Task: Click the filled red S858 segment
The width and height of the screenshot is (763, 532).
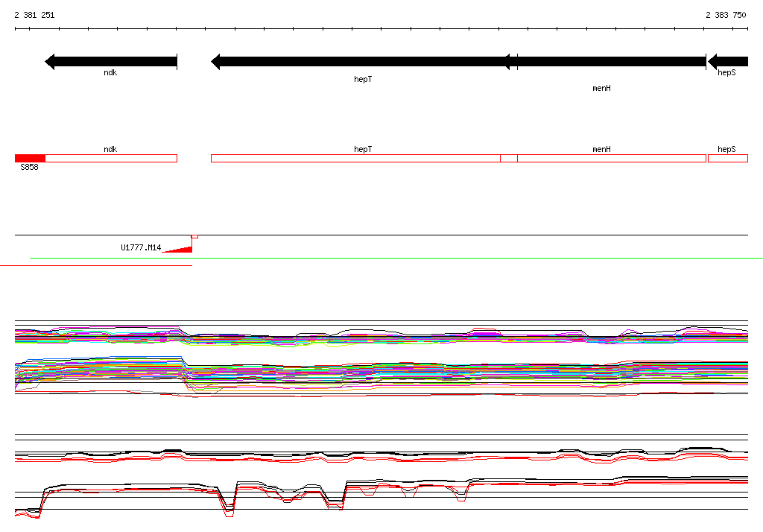Action: click(x=30, y=158)
